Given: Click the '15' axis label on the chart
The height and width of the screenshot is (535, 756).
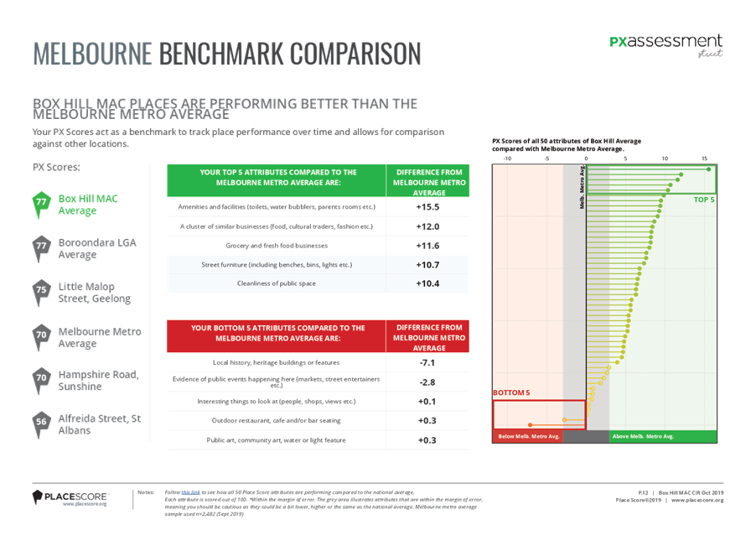Looking at the screenshot, I should (704, 158).
